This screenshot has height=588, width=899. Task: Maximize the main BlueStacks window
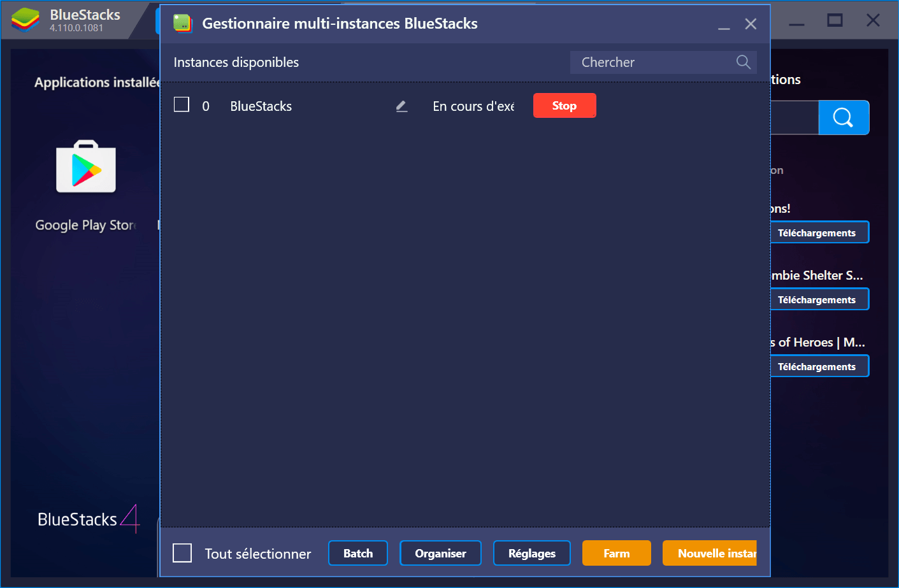pyautogui.click(x=835, y=20)
